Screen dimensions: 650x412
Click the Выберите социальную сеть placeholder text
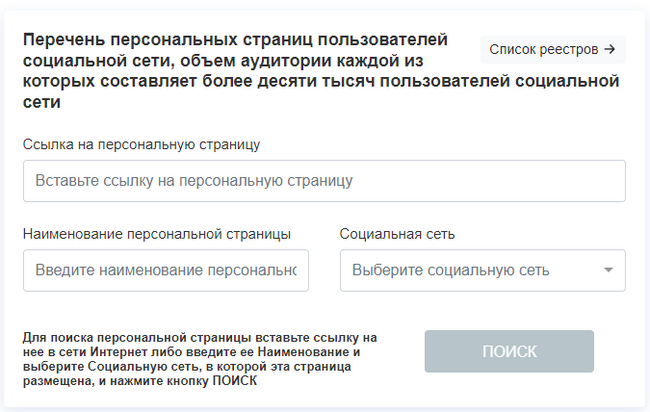click(450, 270)
